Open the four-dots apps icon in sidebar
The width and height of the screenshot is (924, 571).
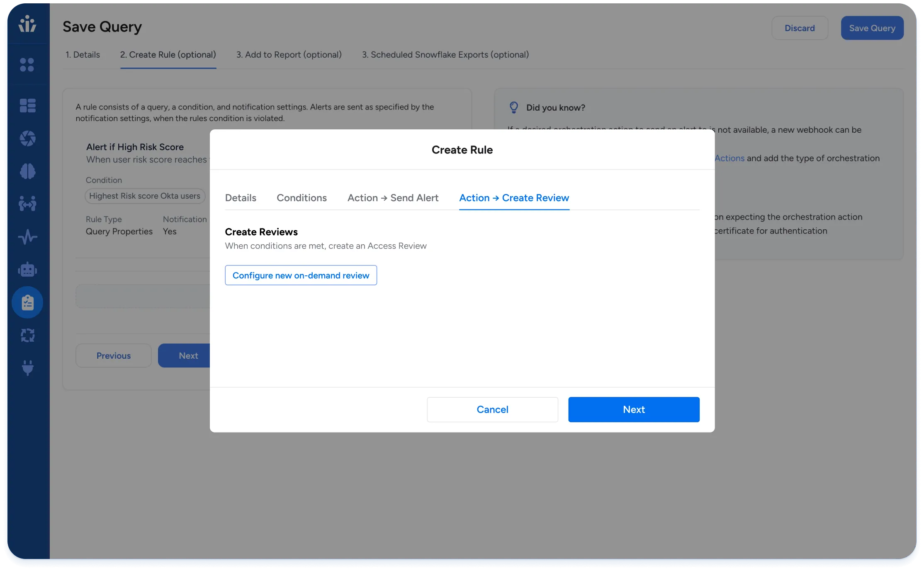pyautogui.click(x=27, y=65)
